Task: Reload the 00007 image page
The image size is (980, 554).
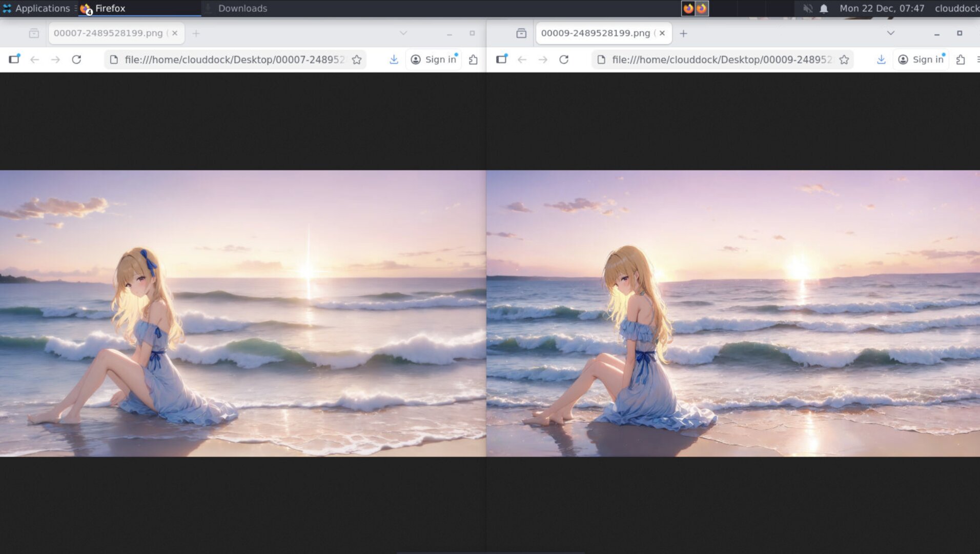Action: pos(77,60)
